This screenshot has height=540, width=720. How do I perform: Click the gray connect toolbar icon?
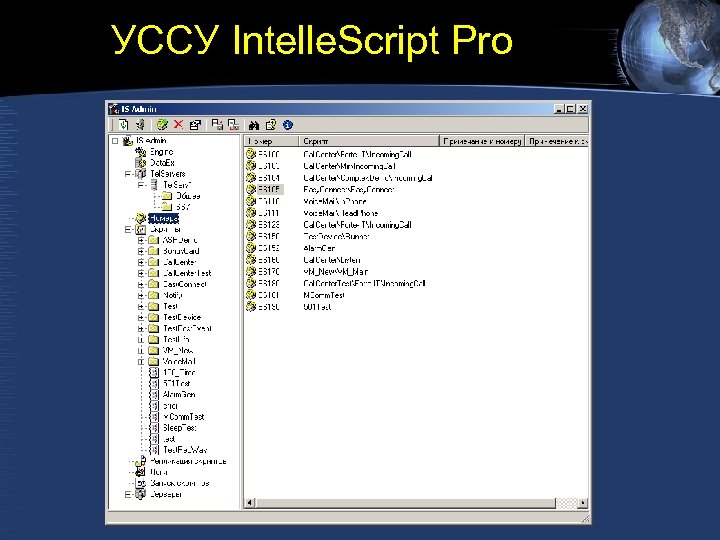coord(141,124)
